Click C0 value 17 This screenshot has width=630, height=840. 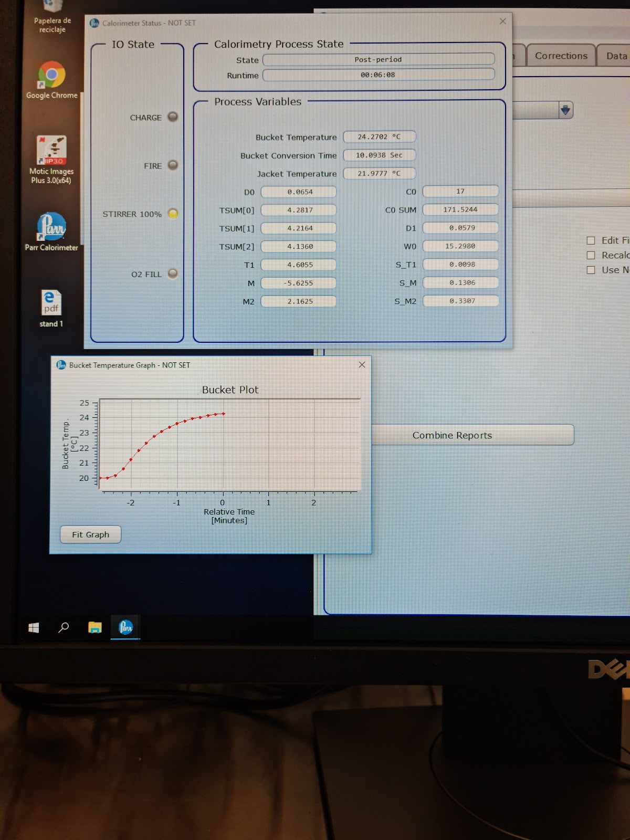(460, 191)
